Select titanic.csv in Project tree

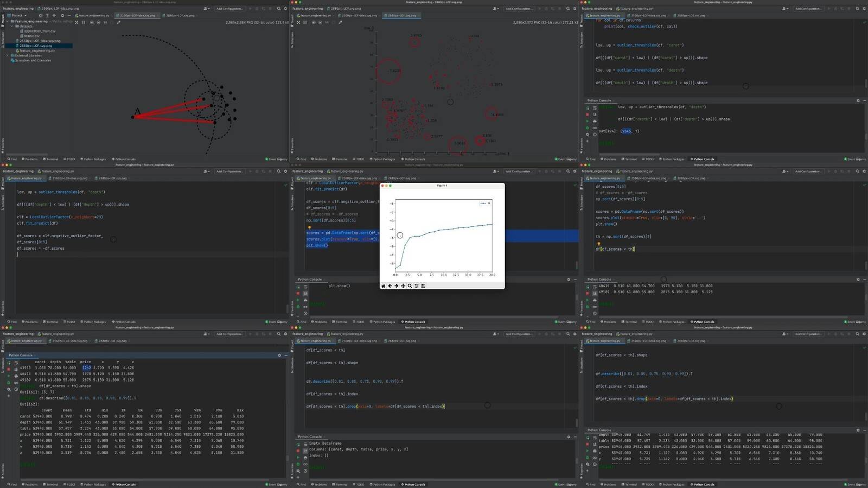30,36
